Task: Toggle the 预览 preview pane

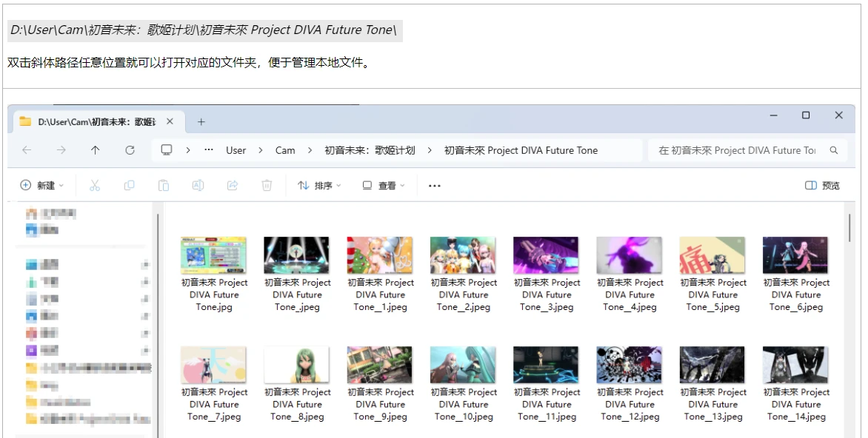Action: [x=822, y=185]
